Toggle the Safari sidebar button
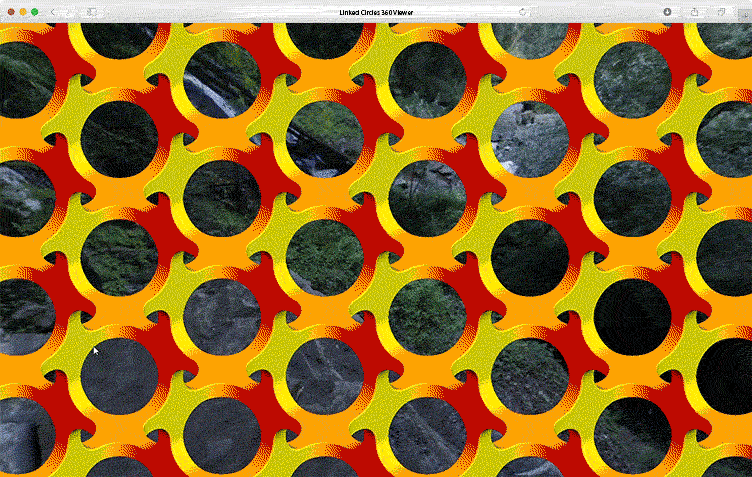 [x=91, y=11]
